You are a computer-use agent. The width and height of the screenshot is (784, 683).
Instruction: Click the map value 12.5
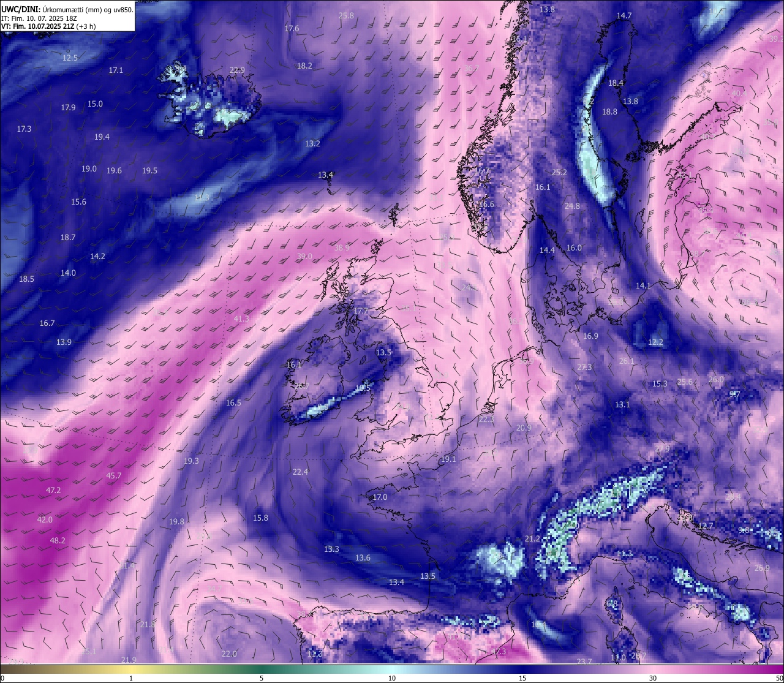(x=70, y=58)
